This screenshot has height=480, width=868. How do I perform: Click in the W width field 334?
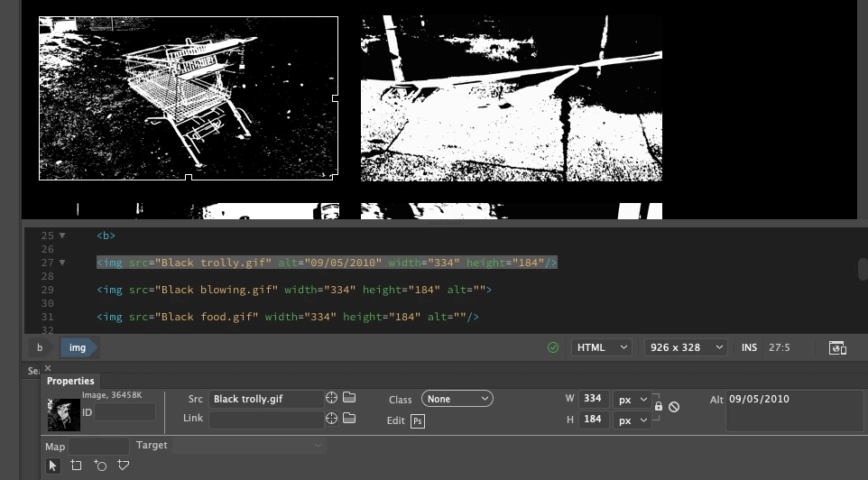point(594,399)
